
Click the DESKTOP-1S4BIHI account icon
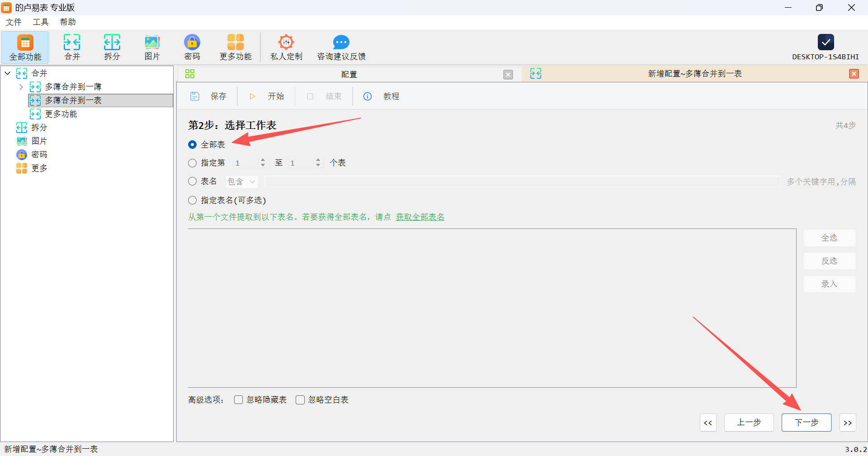[826, 42]
